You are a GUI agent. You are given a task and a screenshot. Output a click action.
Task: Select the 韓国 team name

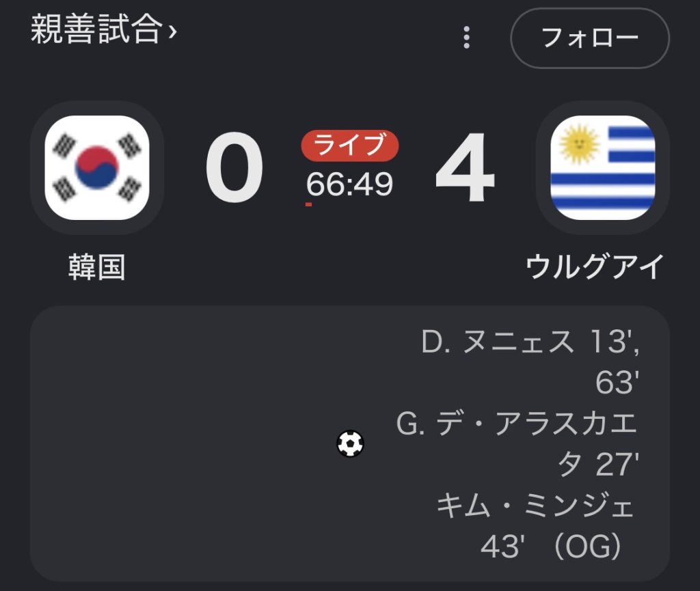point(97,266)
